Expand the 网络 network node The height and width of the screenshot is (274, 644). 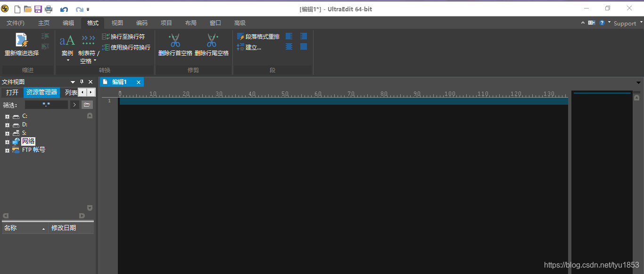(7, 142)
